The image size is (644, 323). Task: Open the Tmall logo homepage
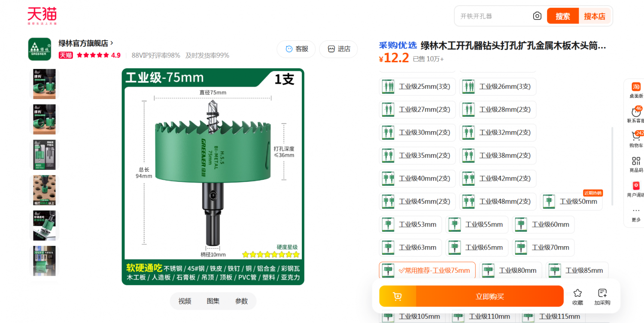(42, 16)
